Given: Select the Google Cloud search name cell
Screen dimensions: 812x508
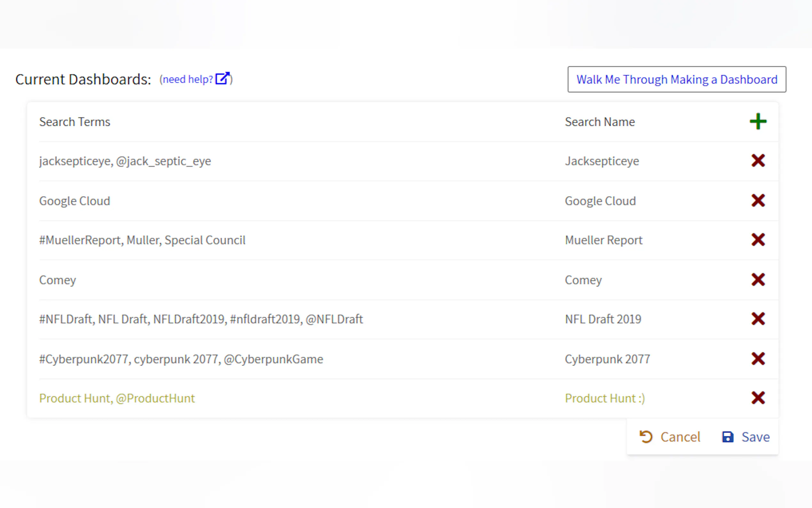Looking at the screenshot, I should pyautogui.click(x=600, y=201).
